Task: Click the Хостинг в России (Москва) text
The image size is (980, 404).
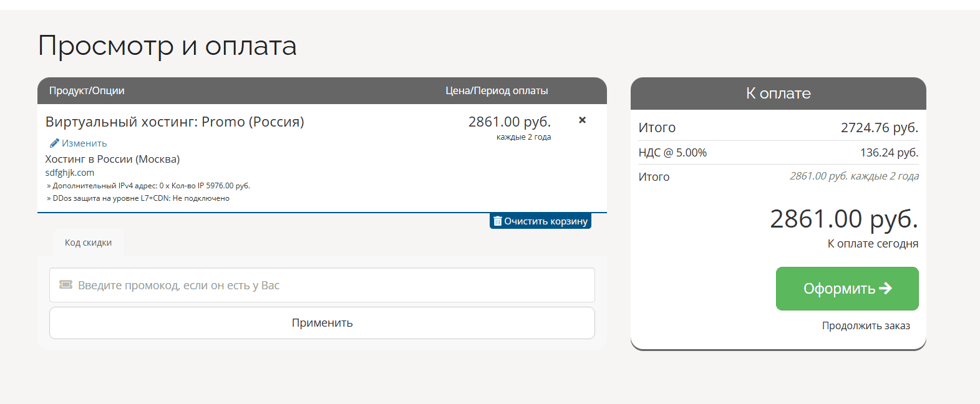Action: click(112, 160)
